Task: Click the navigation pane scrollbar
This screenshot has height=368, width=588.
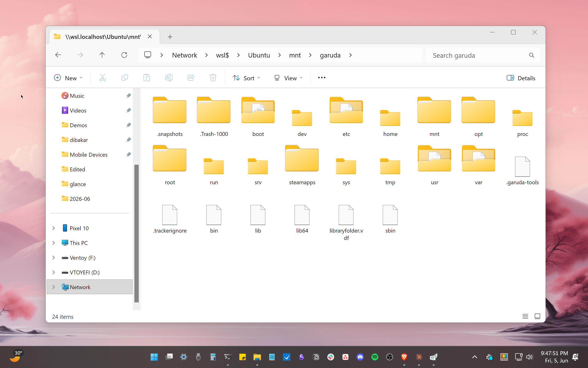Action: pos(137,233)
